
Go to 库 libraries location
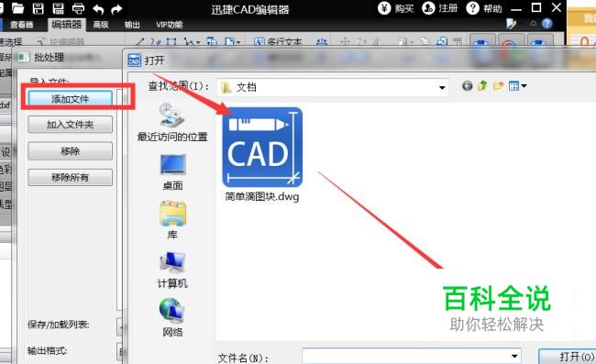pos(172,221)
